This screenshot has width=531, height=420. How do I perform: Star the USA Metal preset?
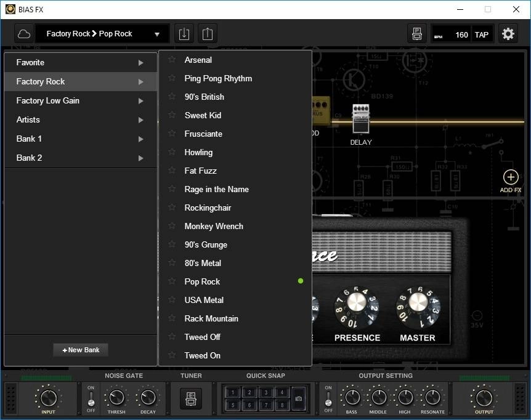[x=172, y=300]
